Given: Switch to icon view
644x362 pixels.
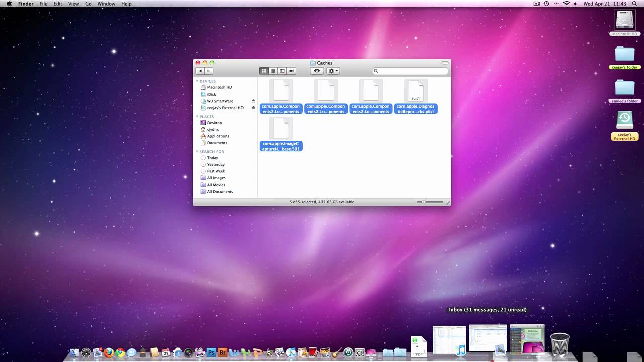Looking at the screenshot, I should point(264,71).
